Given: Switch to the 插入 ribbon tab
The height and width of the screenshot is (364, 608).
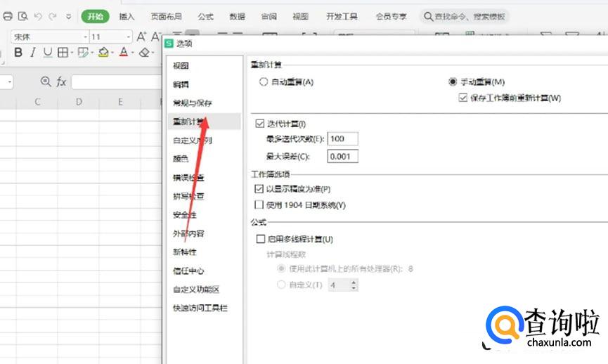Looking at the screenshot, I should 127,16.
